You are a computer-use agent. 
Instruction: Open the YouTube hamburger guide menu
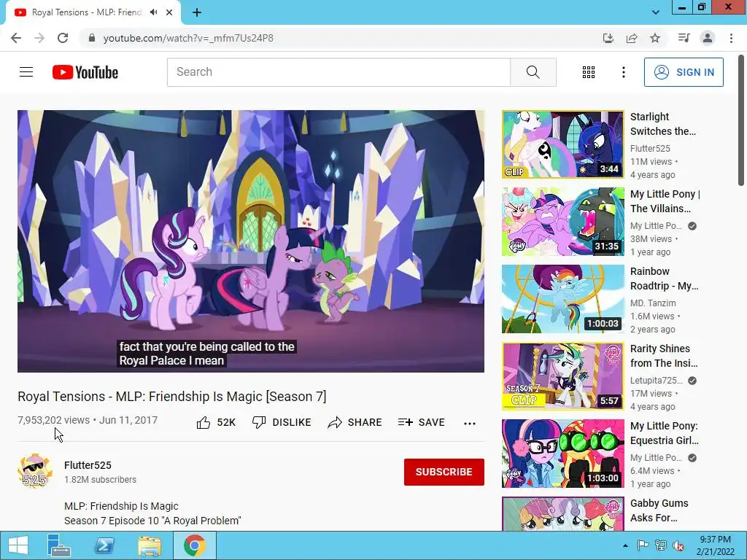point(26,72)
